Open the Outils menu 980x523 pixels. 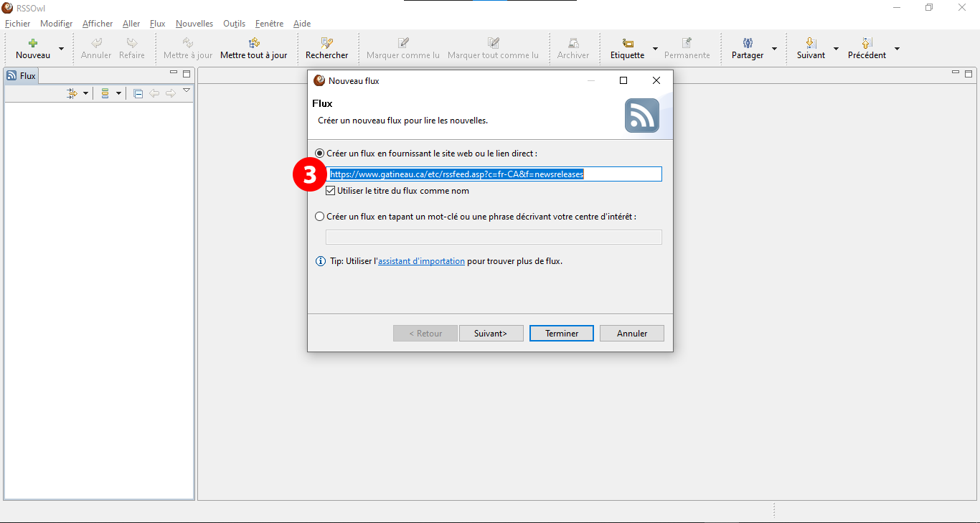pos(234,24)
